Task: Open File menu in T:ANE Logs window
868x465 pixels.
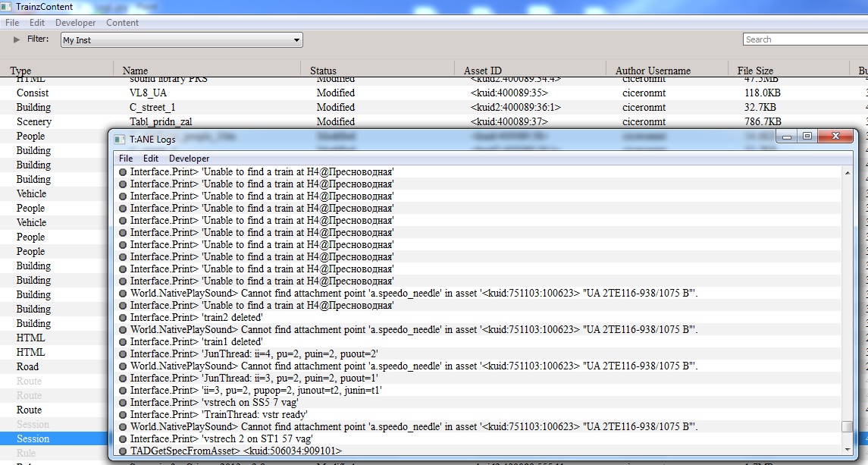Action: click(x=126, y=159)
